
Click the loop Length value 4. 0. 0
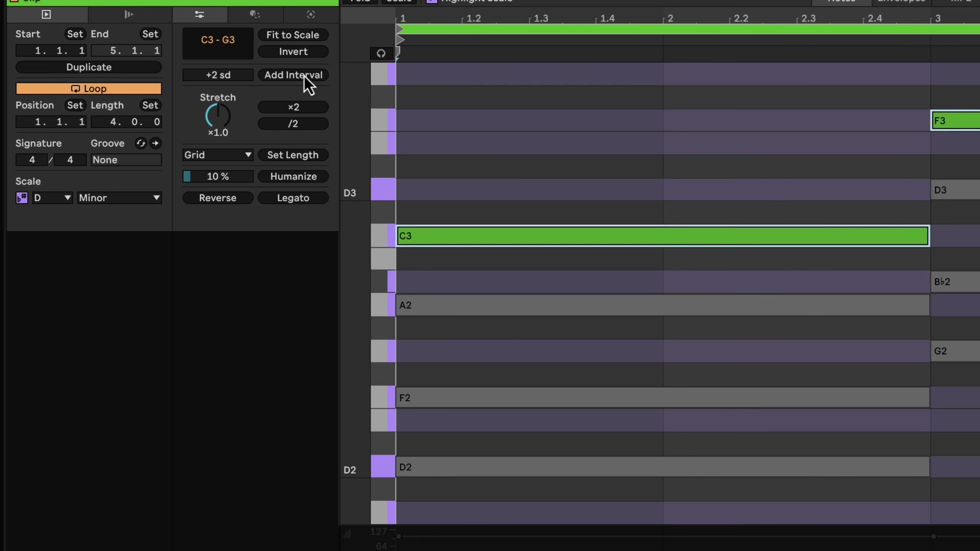pyautogui.click(x=126, y=122)
